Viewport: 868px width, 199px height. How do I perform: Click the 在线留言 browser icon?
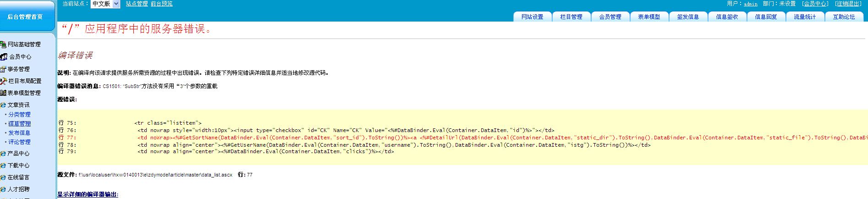point(3,177)
